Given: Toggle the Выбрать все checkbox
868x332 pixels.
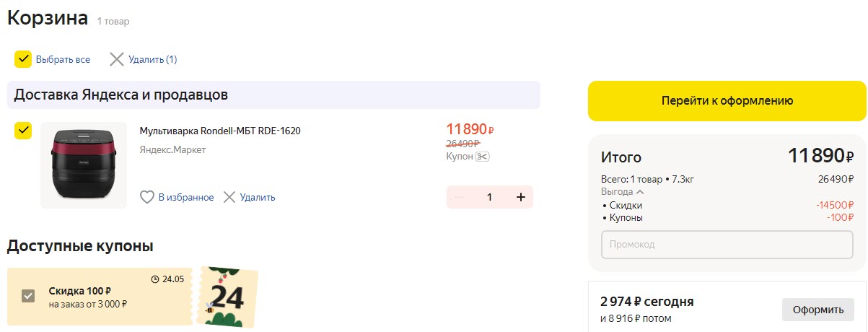Looking at the screenshot, I should tap(23, 59).
